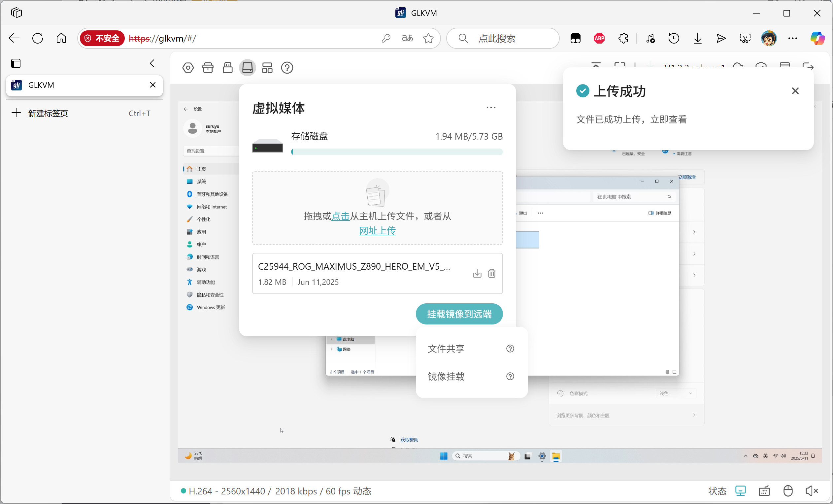The image size is (833, 504).
Task: Click the help question mark toolbar icon
Action: (287, 68)
